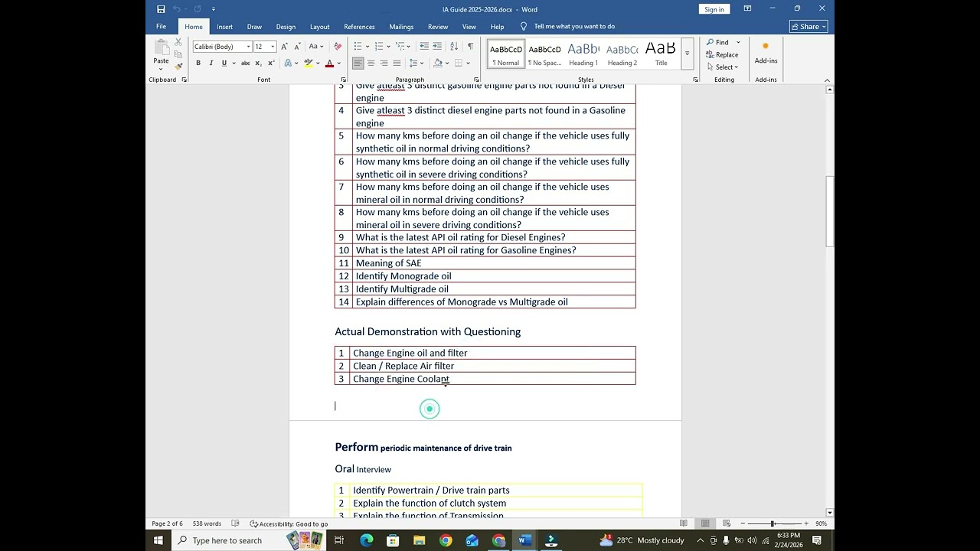Click the Share button
The height and width of the screenshot is (551, 980).
coord(808,27)
